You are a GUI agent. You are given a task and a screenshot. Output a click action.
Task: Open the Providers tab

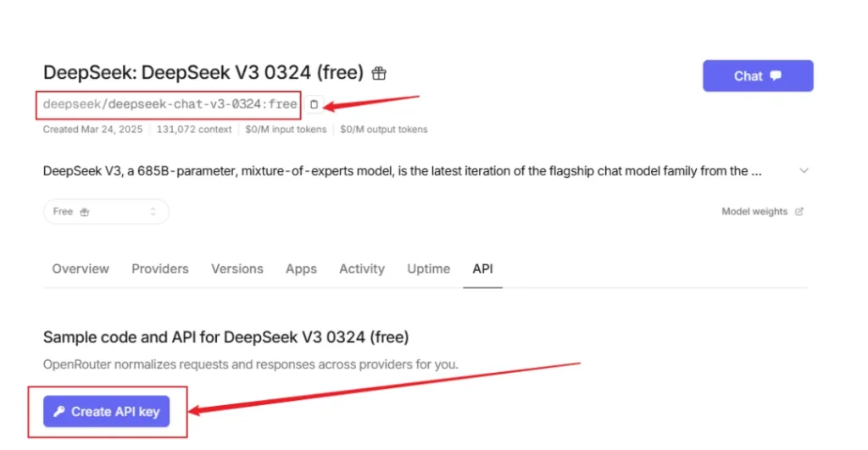[x=160, y=269]
